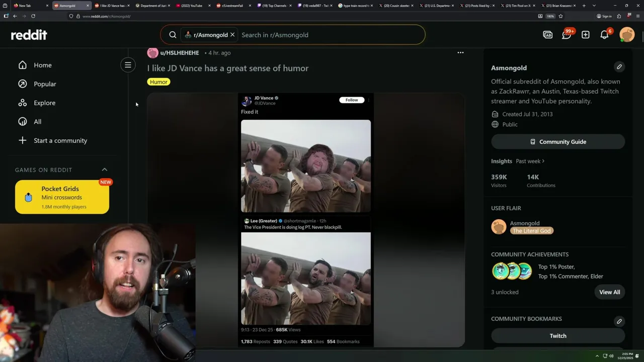The image size is (644, 362).
Task: Open the Home feed icon
Action: point(23,65)
